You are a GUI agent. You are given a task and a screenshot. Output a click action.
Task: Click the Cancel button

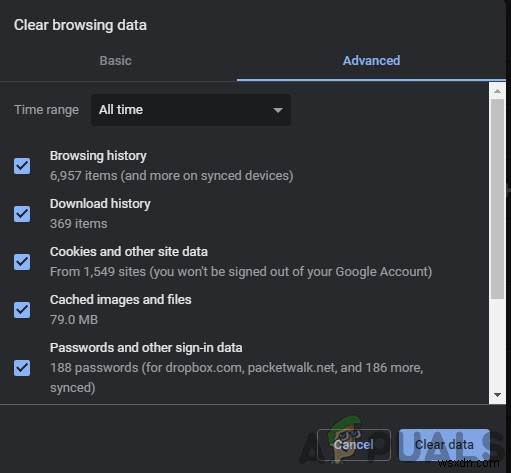[x=354, y=445]
